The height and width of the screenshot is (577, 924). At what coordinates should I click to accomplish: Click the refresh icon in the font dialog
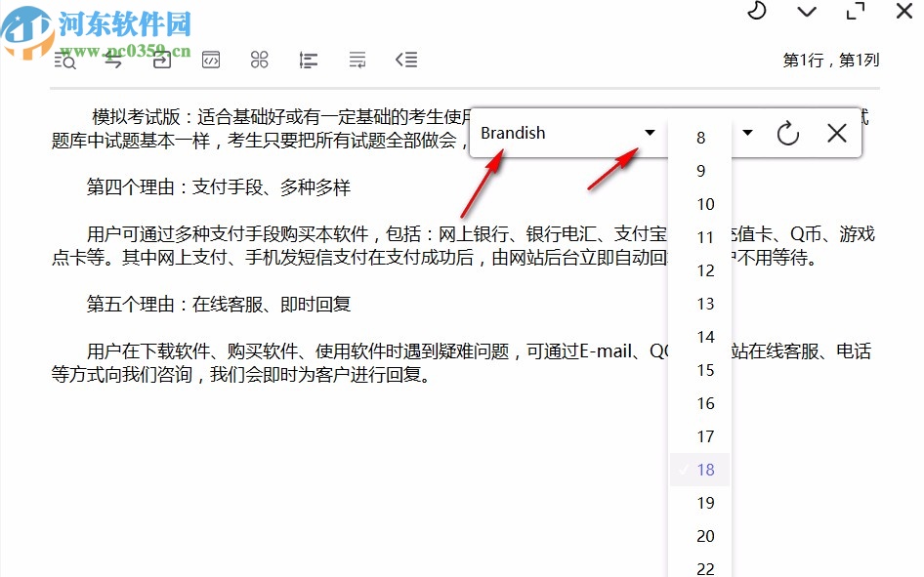click(788, 134)
